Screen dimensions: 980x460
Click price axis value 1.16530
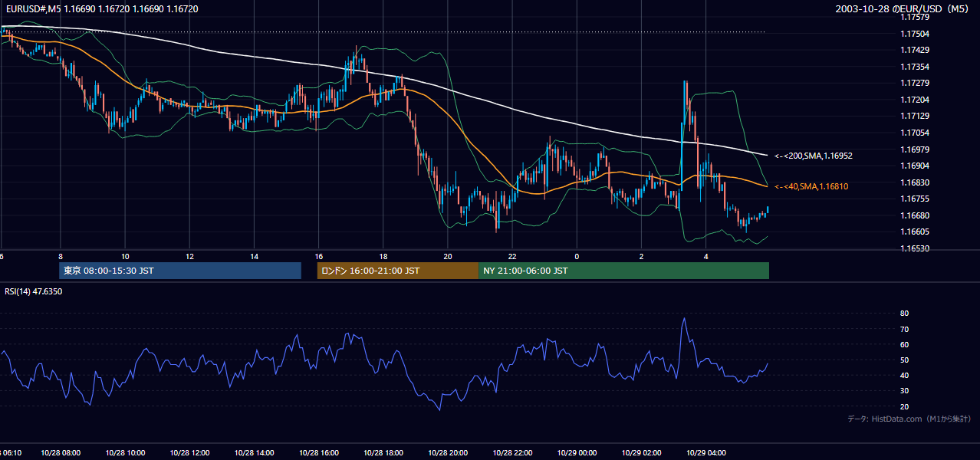tap(915, 248)
